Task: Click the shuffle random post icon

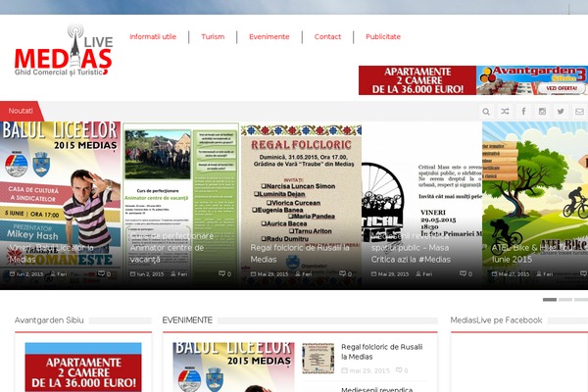Action: click(x=505, y=112)
